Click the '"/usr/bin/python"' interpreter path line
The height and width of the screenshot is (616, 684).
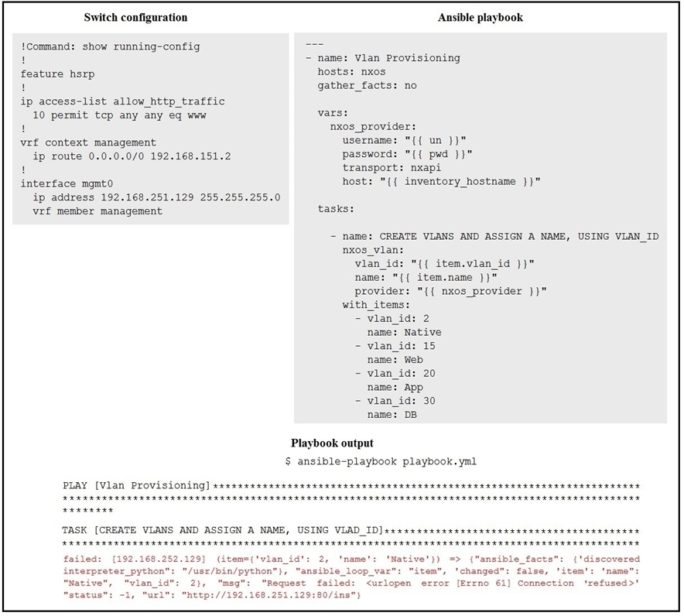click(351, 571)
